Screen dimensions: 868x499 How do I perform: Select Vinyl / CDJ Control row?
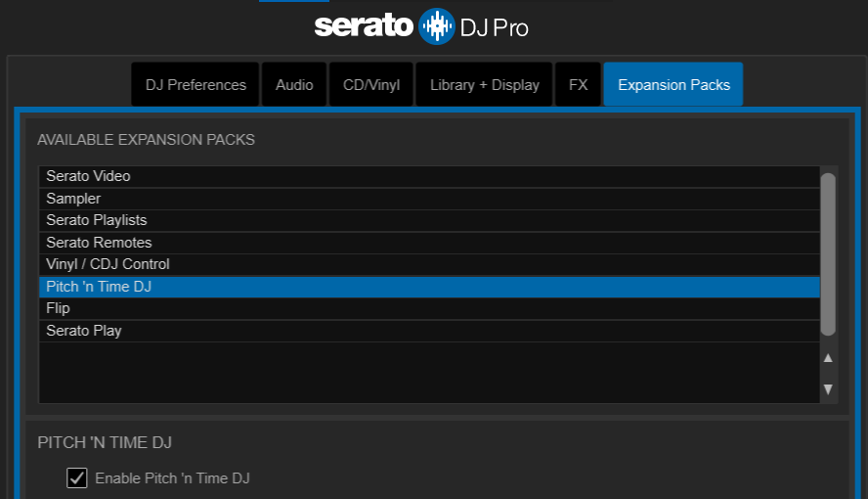429,265
